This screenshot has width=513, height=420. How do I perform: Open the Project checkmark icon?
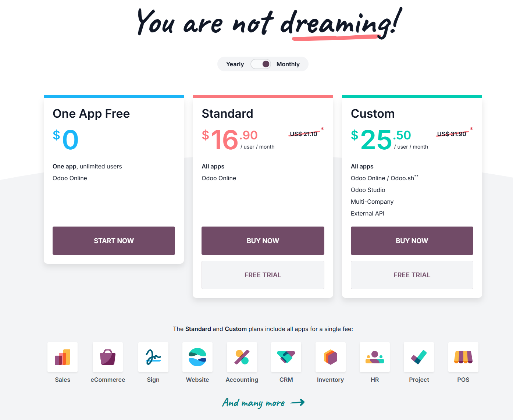419,357
